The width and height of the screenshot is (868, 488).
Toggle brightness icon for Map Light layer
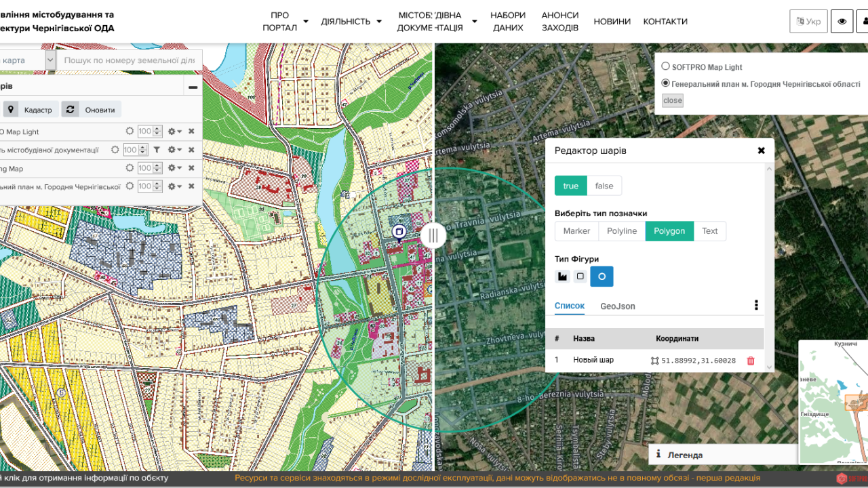[130, 131]
